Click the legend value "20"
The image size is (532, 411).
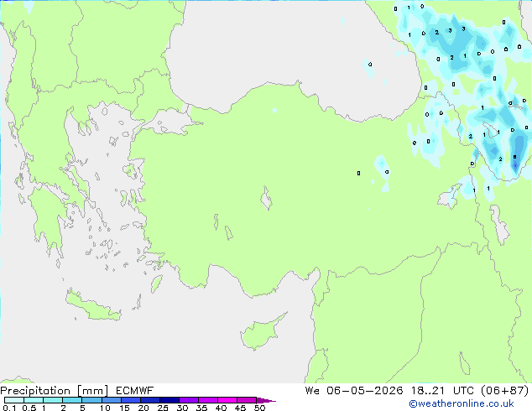pyautogui.click(x=143, y=408)
